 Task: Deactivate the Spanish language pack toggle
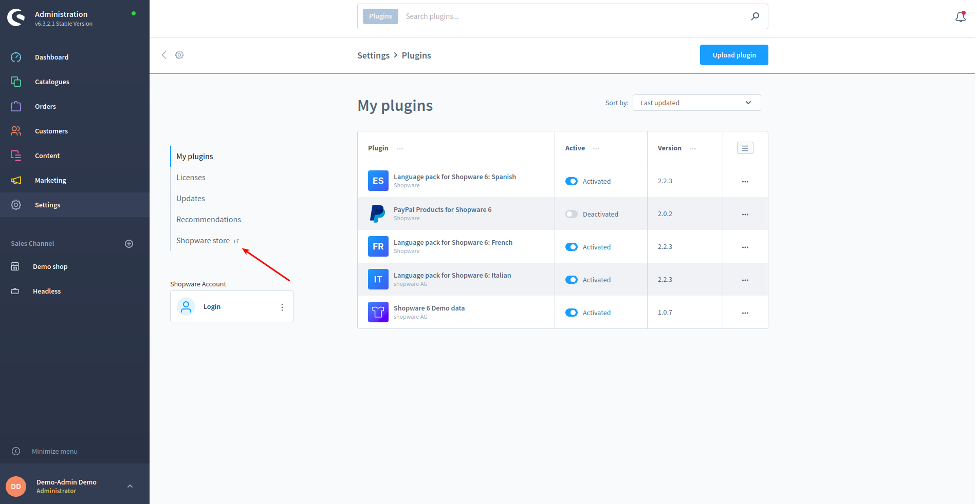tap(571, 181)
